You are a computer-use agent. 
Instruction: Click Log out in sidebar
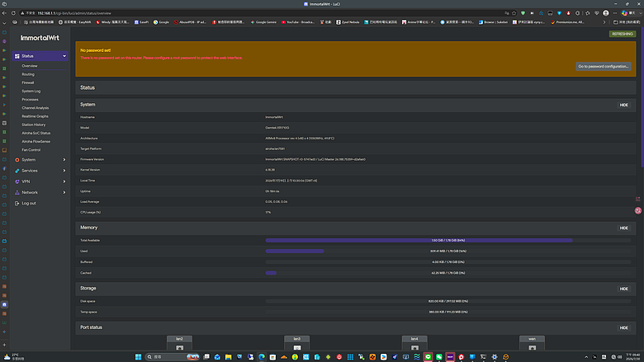point(29,204)
